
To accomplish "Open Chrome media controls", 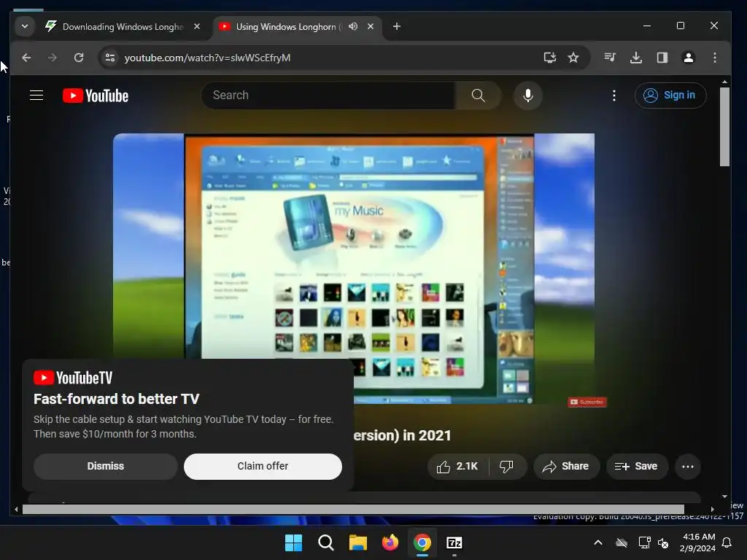I will point(610,58).
